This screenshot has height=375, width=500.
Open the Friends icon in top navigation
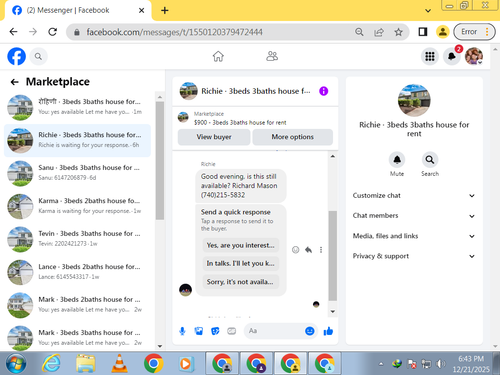pyautogui.click(x=272, y=56)
